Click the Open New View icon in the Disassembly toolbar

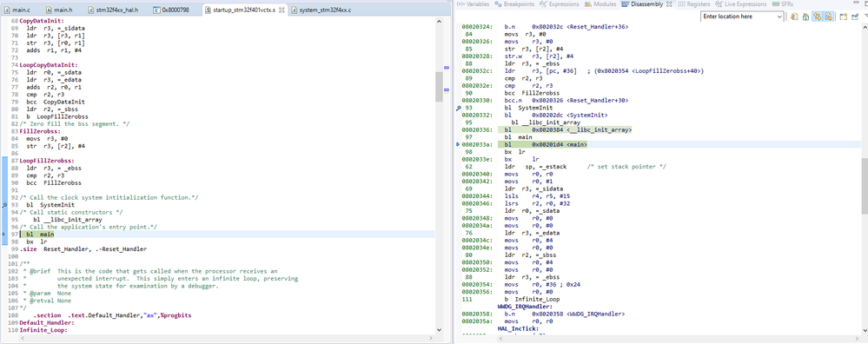click(x=844, y=17)
